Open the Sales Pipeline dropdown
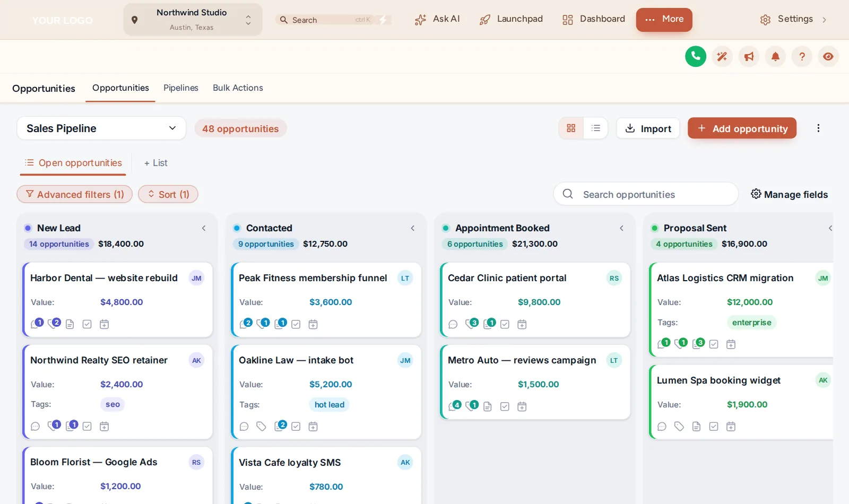 click(101, 128)
